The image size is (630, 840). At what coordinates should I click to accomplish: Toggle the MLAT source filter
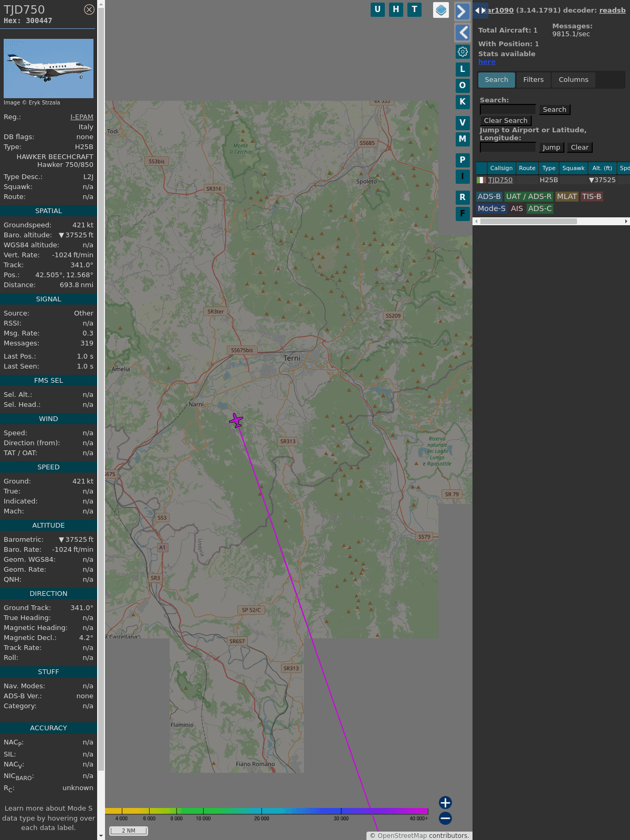566,196
